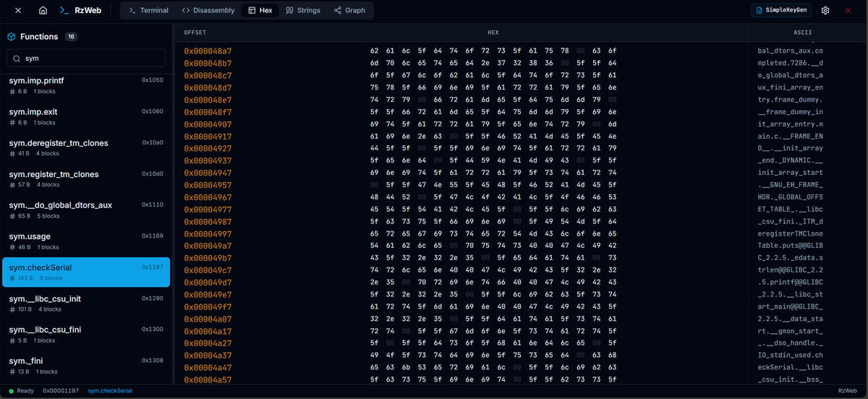Viewport: 868px width, 399px height.
Task: Select function sym.__libc_csu_fini
Action: point(86,334)
